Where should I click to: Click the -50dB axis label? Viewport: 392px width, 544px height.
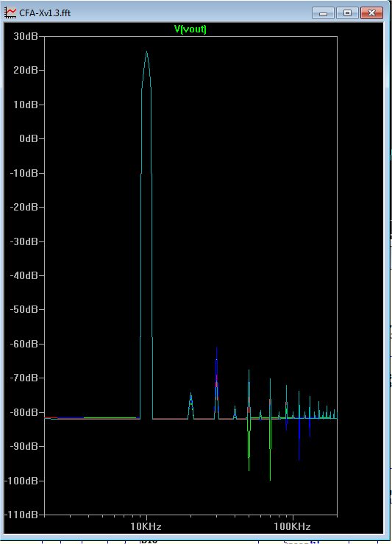[x=24, y=309]
